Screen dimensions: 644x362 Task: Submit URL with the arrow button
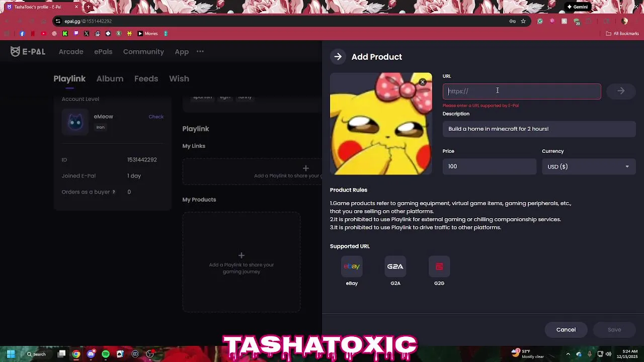click(621, 91)
